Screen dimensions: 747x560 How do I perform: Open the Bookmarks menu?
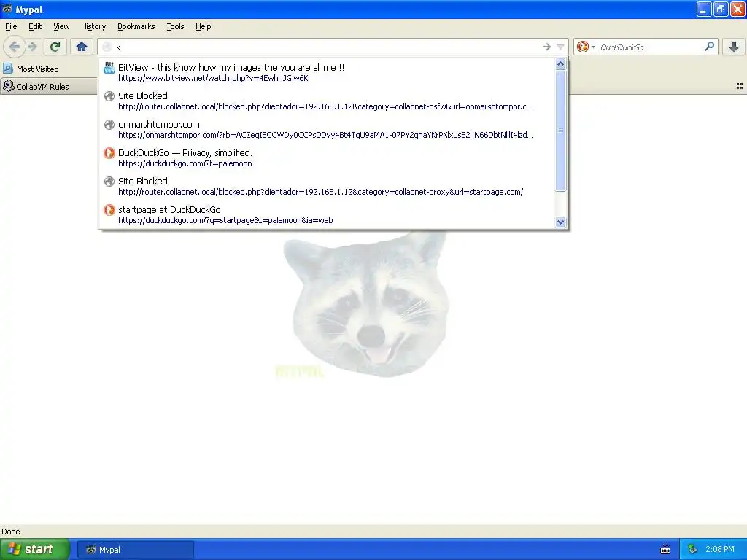pos(136,26)
